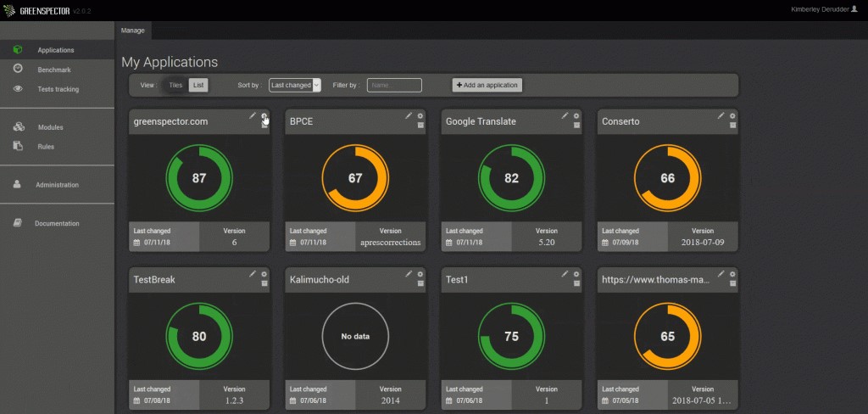Click the orange score 65 gauge
The width and height of the screenshot is (868, 414).
[x=668, y=337]
